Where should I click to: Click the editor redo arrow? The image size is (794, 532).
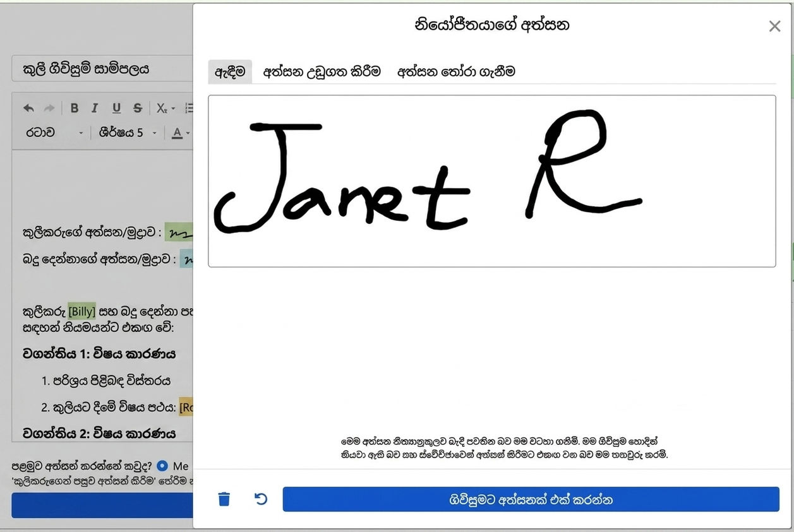[49, 108]
